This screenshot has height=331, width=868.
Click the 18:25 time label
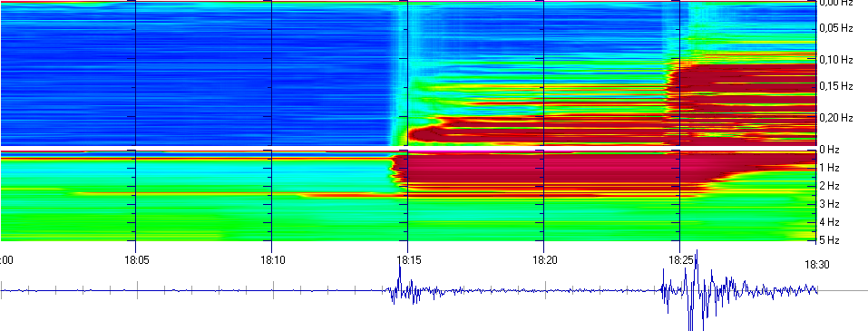coord(679,259)
